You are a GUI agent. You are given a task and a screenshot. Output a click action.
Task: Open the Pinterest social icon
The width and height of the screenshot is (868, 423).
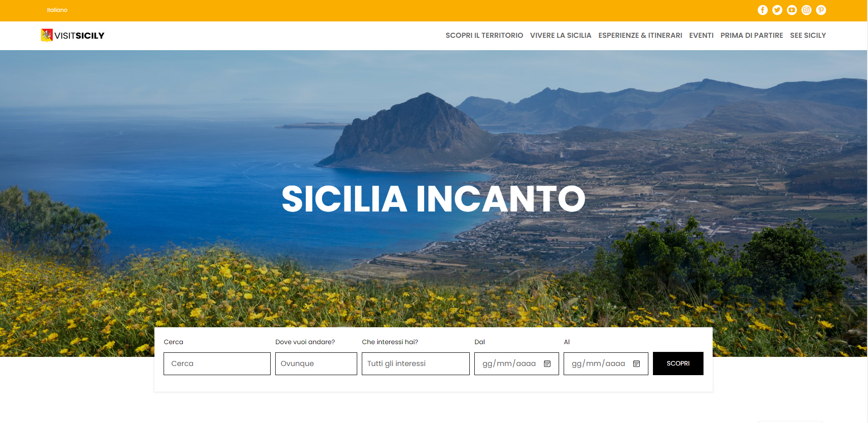click(821, 10)
